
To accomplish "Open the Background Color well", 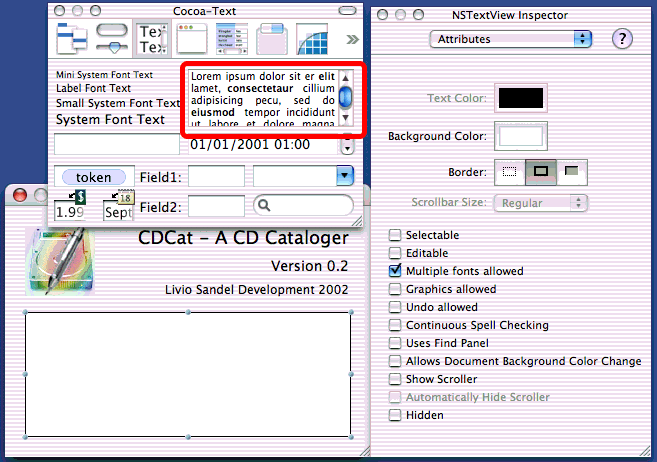I will tap(520, 135).
